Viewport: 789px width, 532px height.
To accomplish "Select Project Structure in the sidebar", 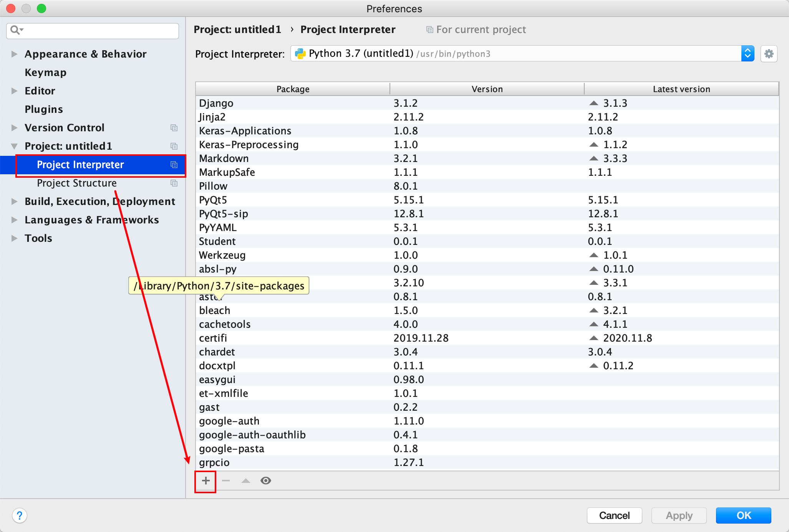I will pos(76,183).
